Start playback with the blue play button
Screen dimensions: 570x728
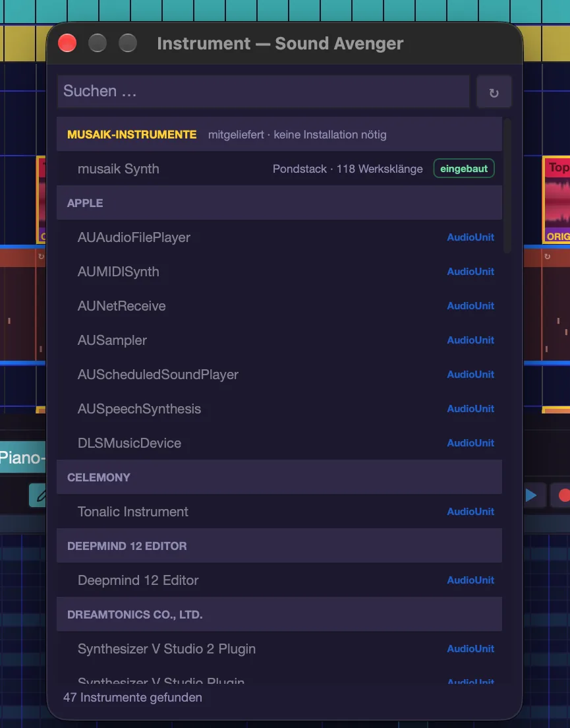[x=532, y=495]
